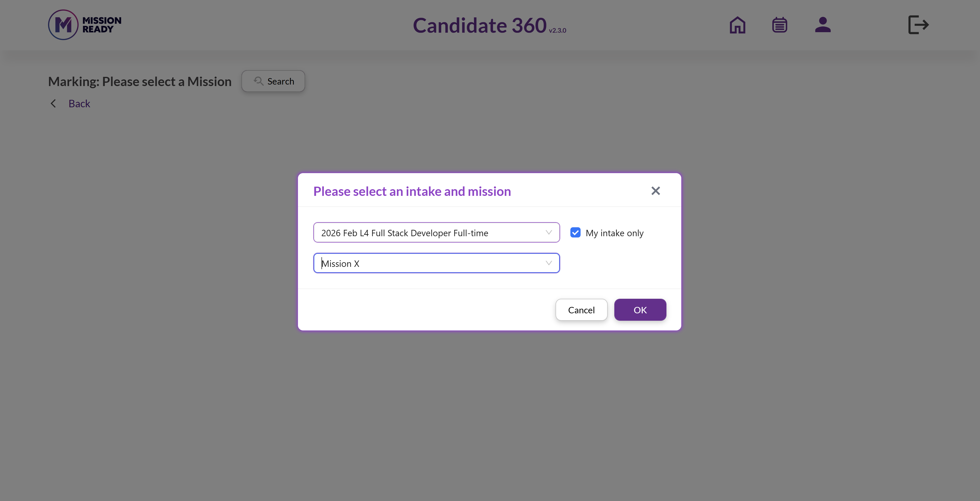Confirm selection with OK button
The height and width of the screenshot is (501, 980).
tap(640, 310)
